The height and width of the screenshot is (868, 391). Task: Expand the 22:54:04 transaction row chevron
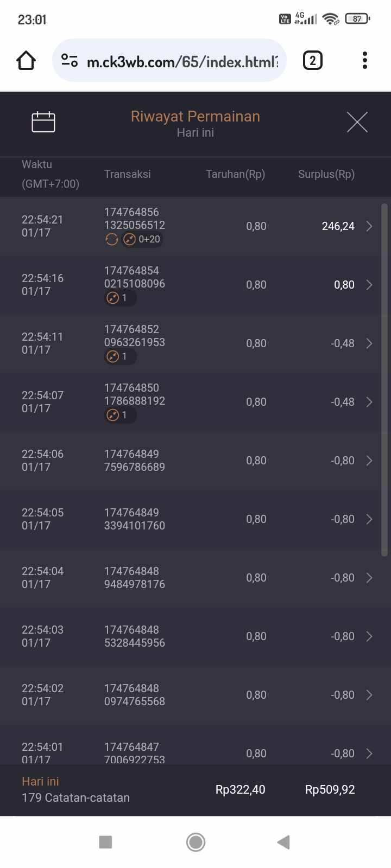(369, 578)
